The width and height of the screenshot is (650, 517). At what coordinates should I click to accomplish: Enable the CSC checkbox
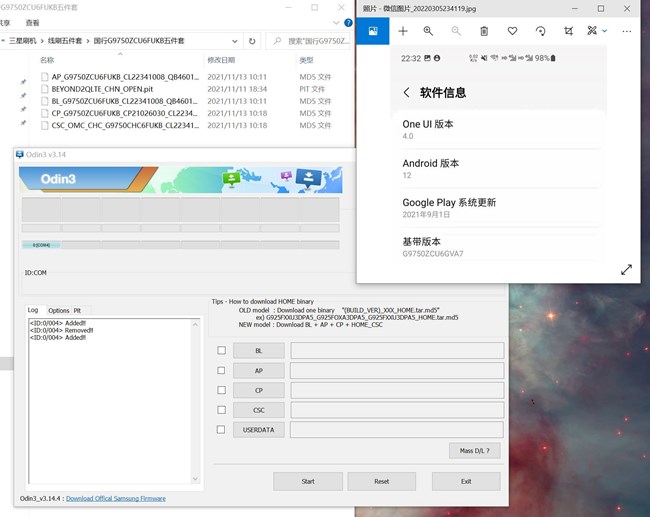pos(221,410)
